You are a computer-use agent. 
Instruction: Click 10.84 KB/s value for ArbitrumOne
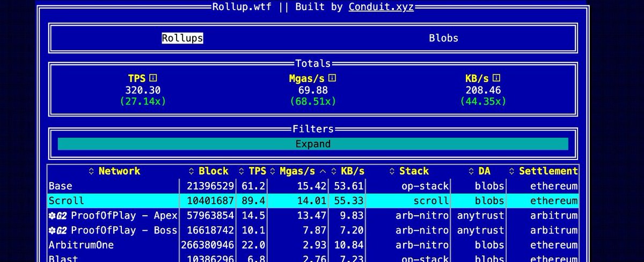[349, 245]
